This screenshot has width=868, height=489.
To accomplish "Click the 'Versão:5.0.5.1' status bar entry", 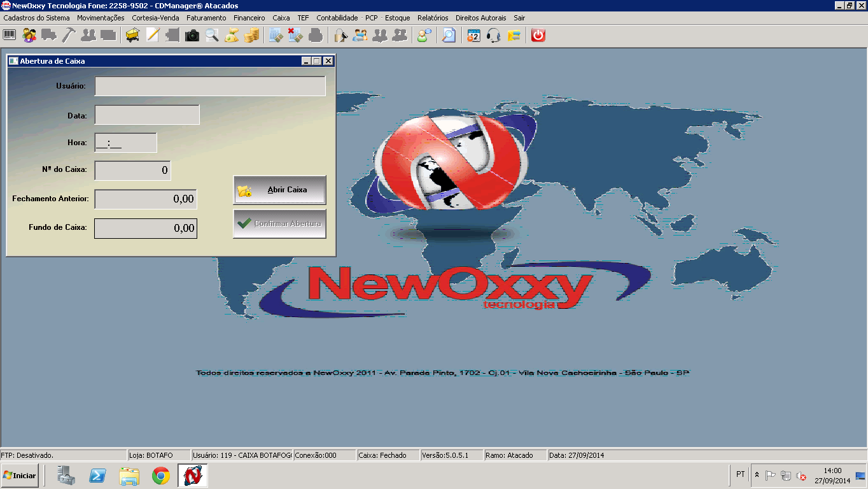I will pyautogui.click(x=452, y=455).
